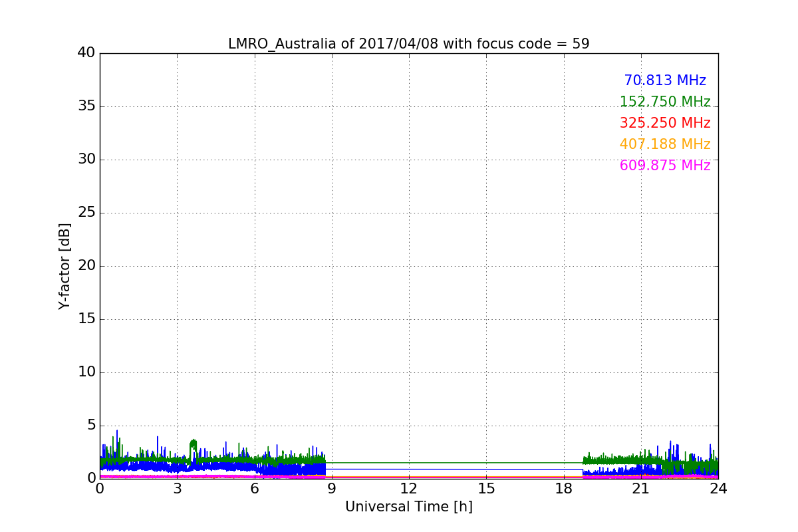Viewport: 798px width, 532px height.
Task: Select the 70.813 MHz legend label
Action: point(665,80)
